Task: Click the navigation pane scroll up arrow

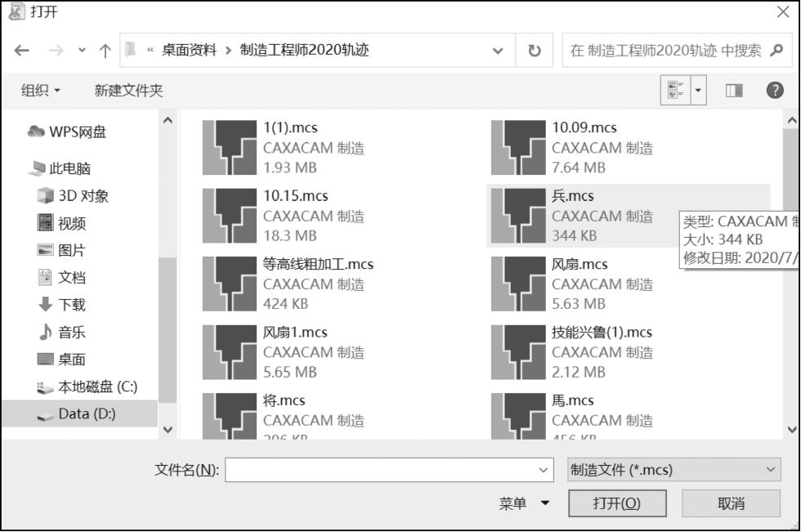Action: click(x=168, y=120)
